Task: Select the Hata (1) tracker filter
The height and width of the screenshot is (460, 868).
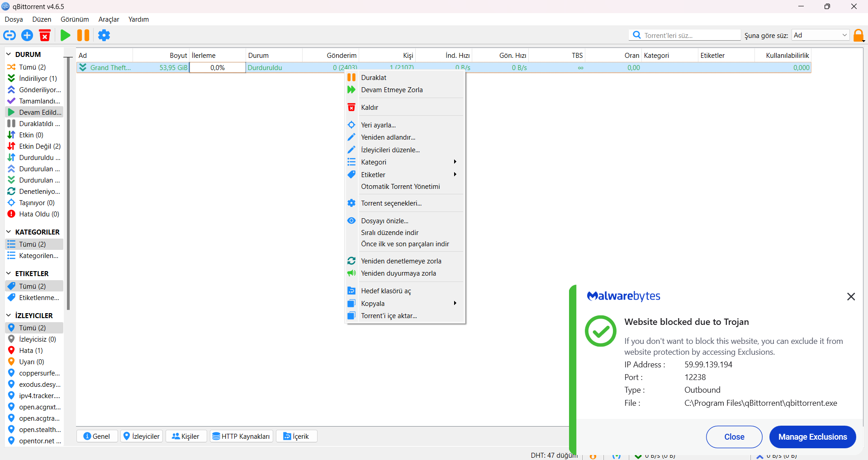Action: tap(34, 350)
